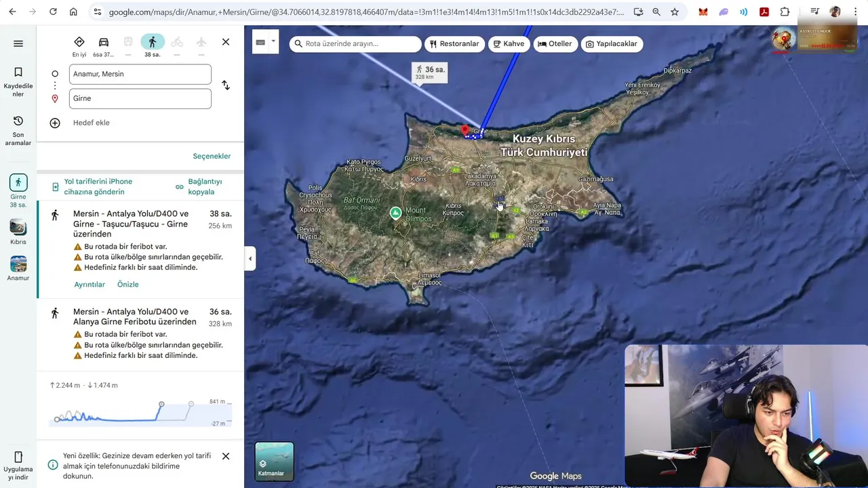
Task: Filter by Restoranlar along route
Action: [x=454, y=43]
